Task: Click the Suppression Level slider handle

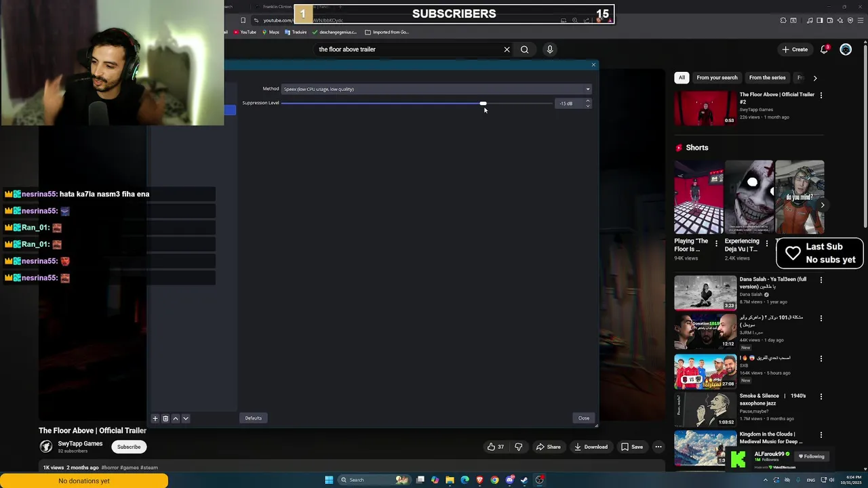Action: click(483, 103)
